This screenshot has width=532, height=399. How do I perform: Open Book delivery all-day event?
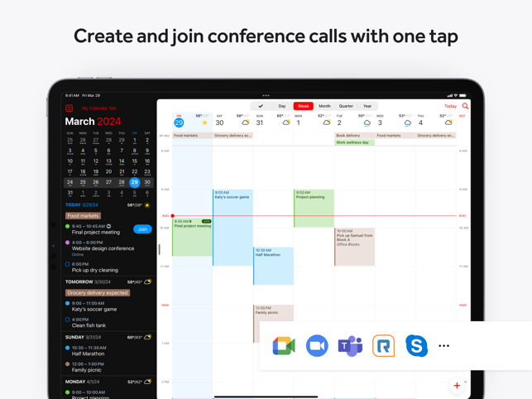tap(355, 136)
